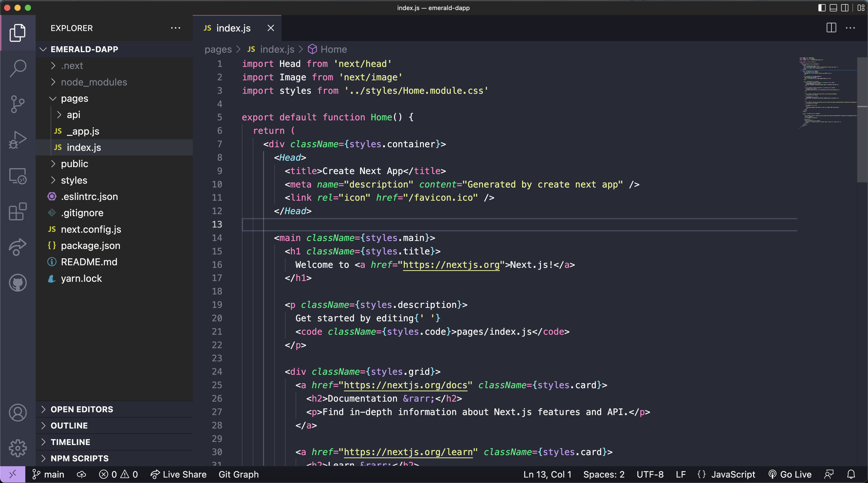Open the yarn.lock file
This screenshot has height=483, width=868.
click(114, 278)
